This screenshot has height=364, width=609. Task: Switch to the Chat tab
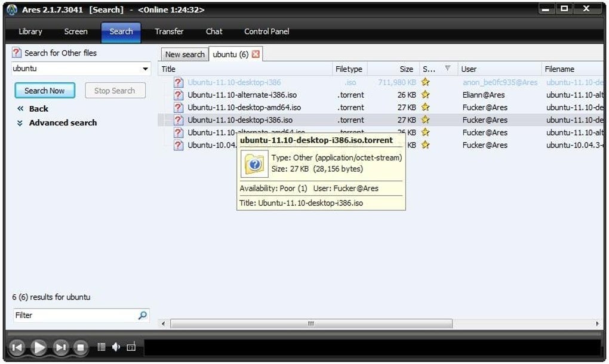(x=214, y=32)
